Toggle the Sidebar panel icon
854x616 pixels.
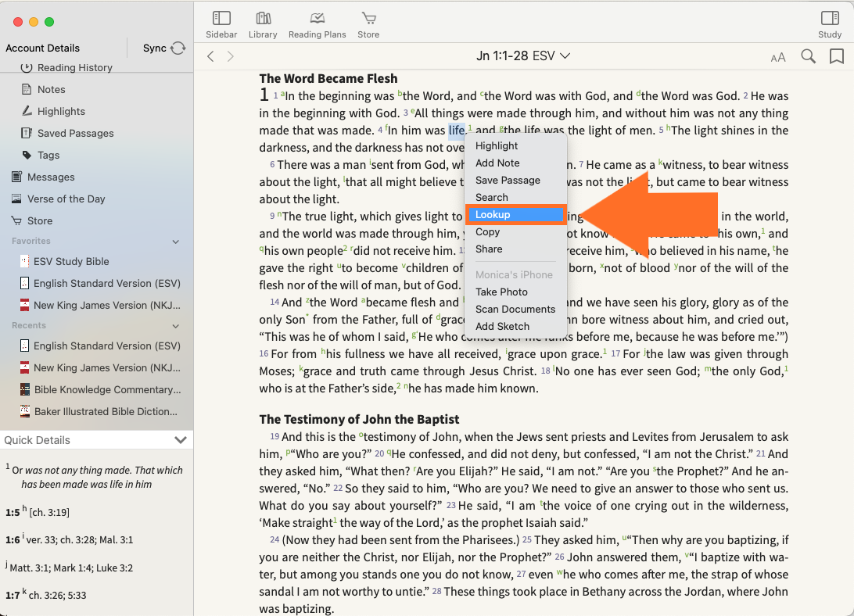(221, 19)
